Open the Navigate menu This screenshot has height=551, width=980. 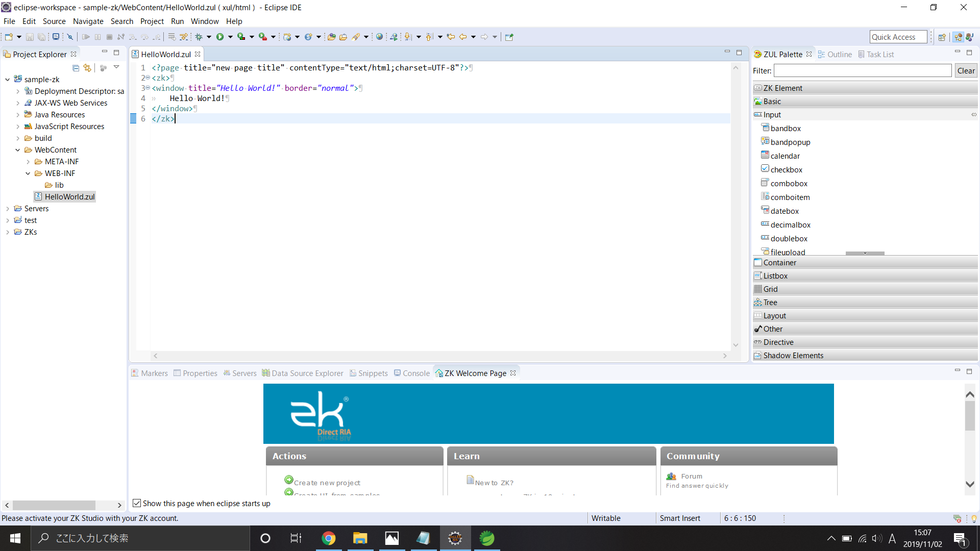[88, 21]
